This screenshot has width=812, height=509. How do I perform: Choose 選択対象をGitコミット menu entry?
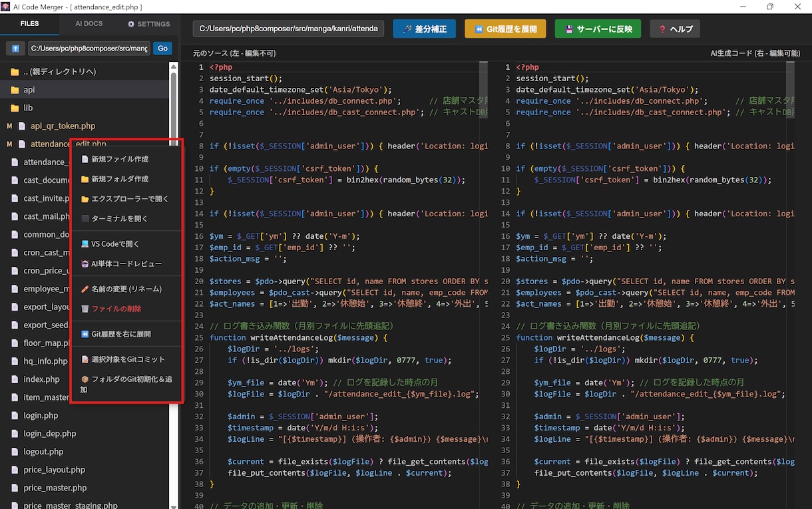pos(126,359)
